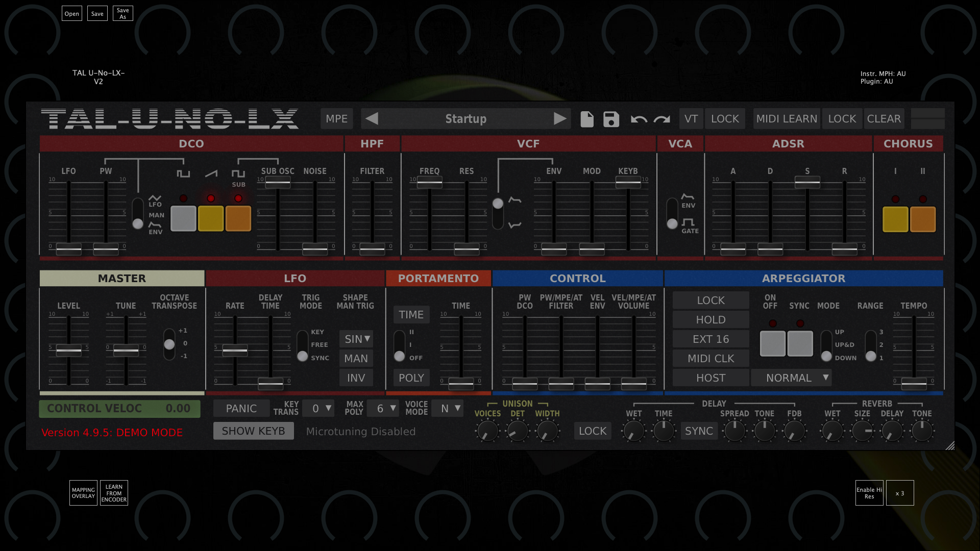Adjust the Unison DET knob
This screenshot has width=980, height=551.
(518, 432)
